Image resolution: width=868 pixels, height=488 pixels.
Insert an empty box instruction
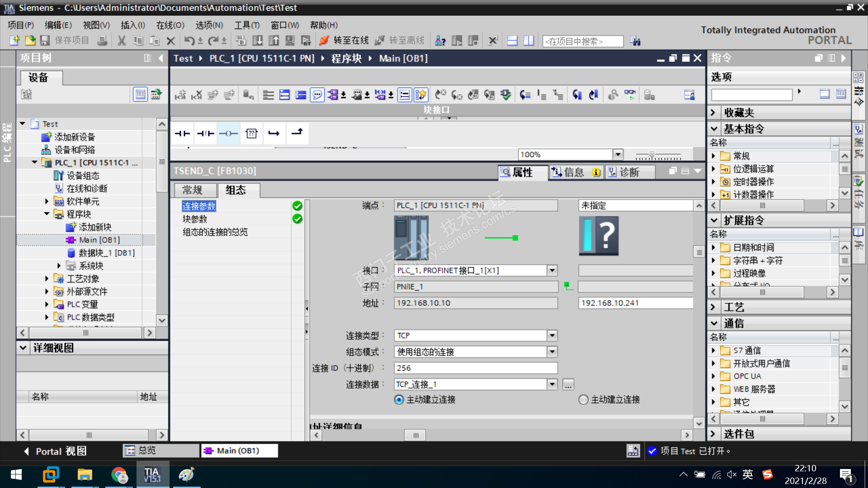251,133
